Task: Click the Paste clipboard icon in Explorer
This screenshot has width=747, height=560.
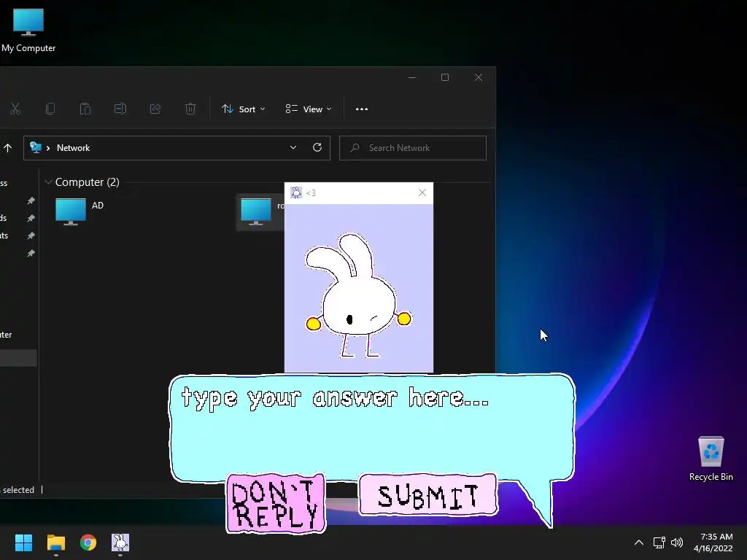Action: click(x=85, y=109)
